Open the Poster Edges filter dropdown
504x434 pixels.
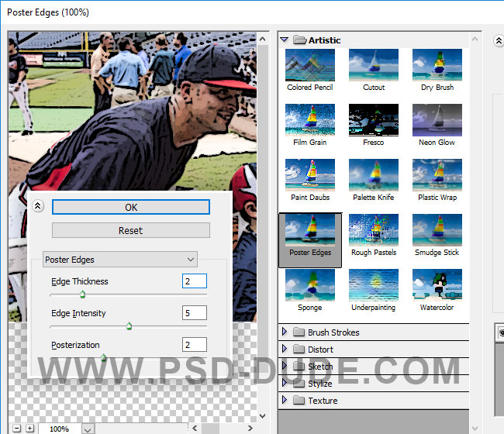[x=120, y=260]
